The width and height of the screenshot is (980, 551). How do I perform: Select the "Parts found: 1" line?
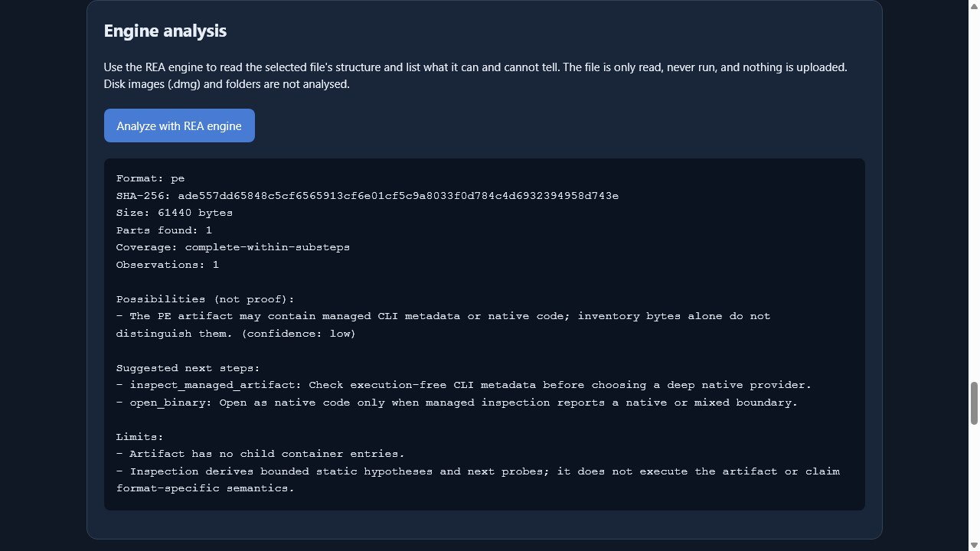[x=165, y=230]
